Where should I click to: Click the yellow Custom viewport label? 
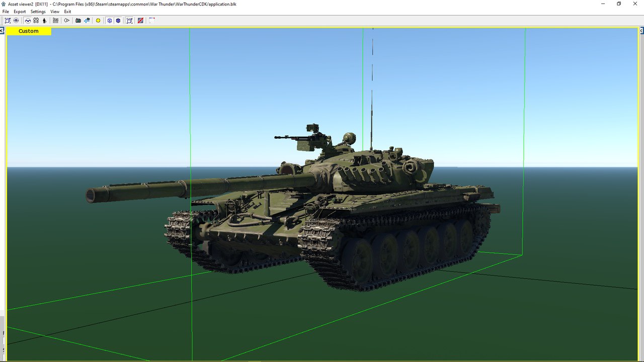[x=29, y=31]
